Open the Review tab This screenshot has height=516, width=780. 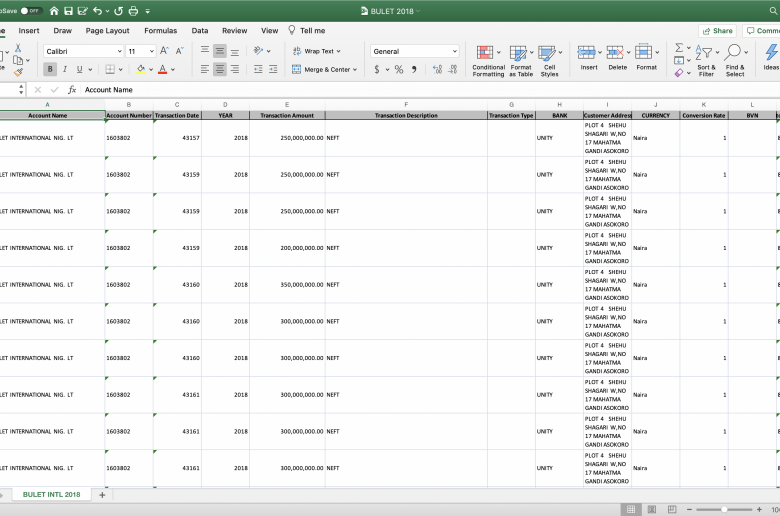(x=235, y=30)
